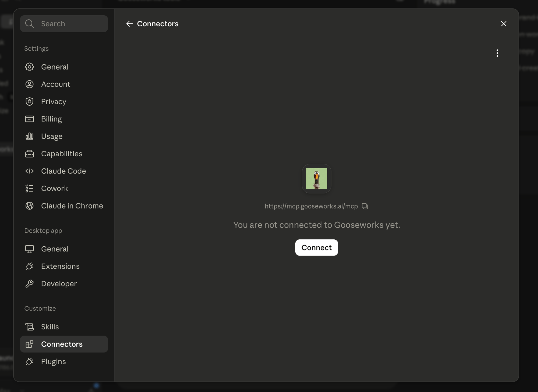Click the Claude Code brackets icon
The width and height of the screenshot is (538, 392).
click(x=29, y=171)
